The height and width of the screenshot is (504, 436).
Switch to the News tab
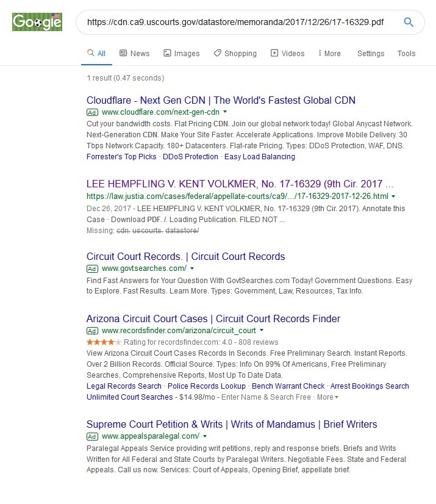(x=134, y=53)
